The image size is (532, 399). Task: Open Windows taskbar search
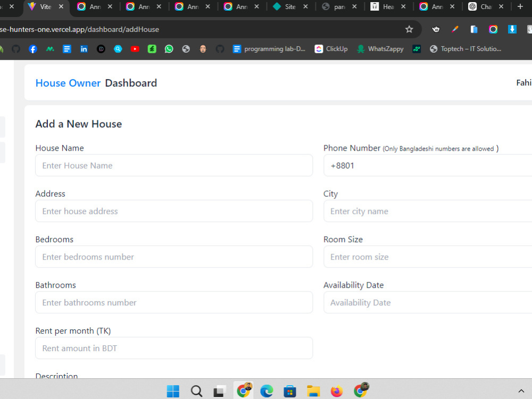(196, 391)
